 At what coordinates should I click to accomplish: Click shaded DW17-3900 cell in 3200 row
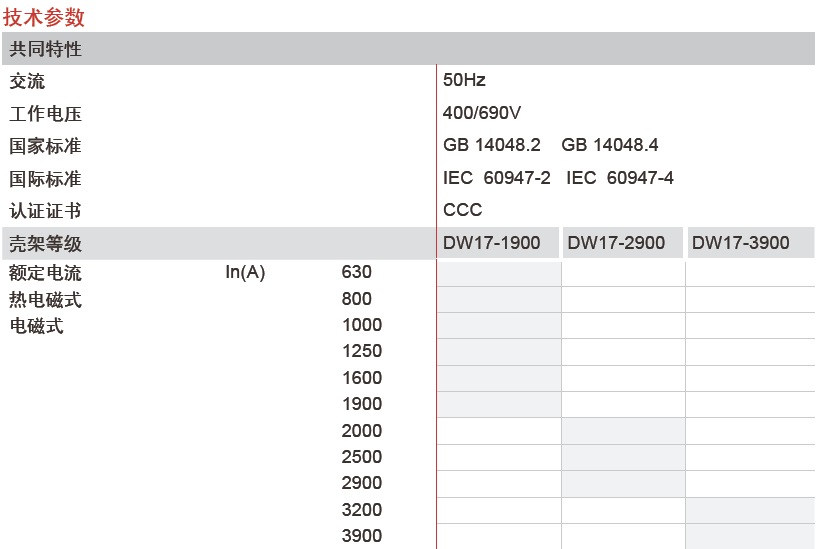750,510
